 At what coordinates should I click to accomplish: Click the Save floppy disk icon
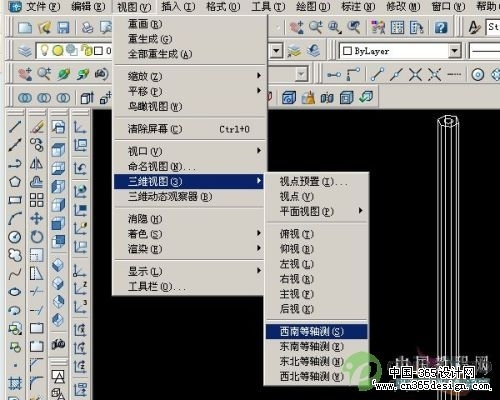click(63, 27)
